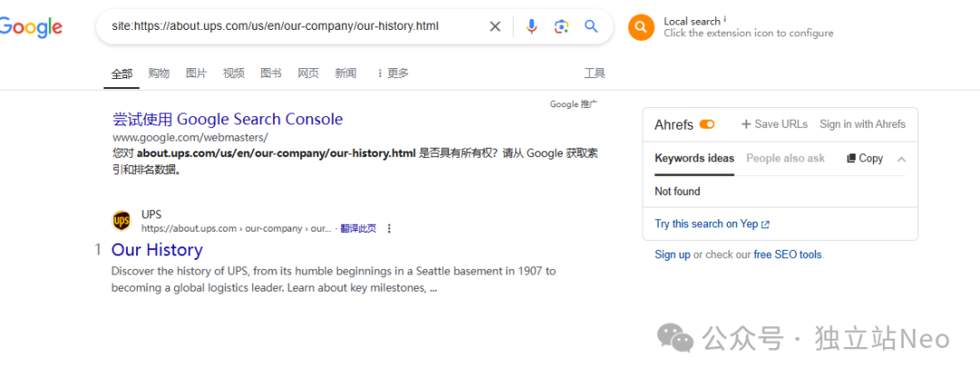This screenshot has height=377, width=980.
Task: Expand the 更多 (More) filter menu
Action: pos(393,74)
